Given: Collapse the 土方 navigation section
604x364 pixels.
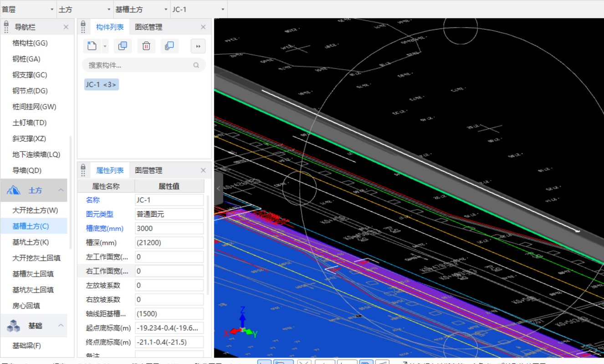Looking at the screenshot, I should point(61,190).
